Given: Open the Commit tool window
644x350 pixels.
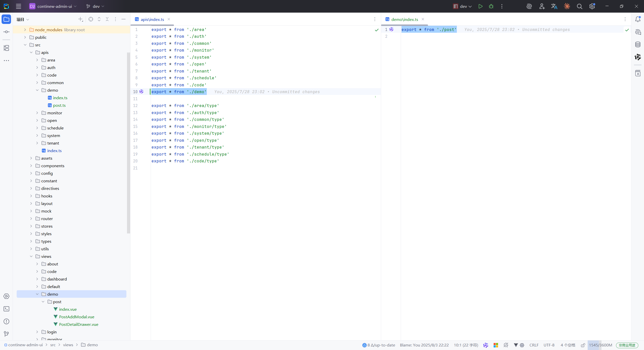Looking at the screenshot, I should 6,32.
